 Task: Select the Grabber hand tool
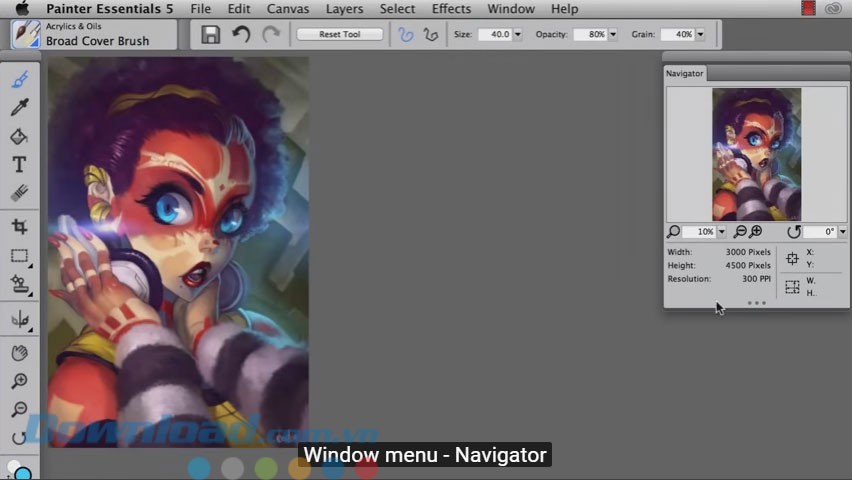point(19,353)
